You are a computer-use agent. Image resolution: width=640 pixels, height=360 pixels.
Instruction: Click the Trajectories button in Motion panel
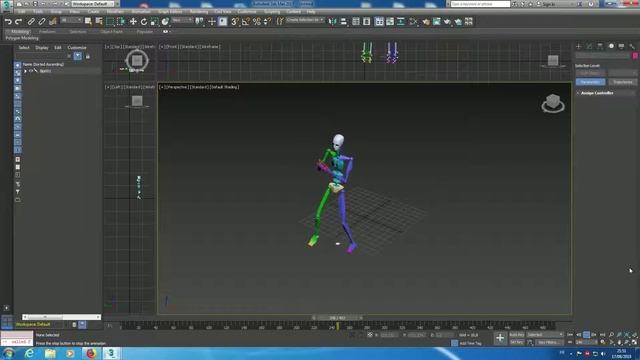pos(622,82)
